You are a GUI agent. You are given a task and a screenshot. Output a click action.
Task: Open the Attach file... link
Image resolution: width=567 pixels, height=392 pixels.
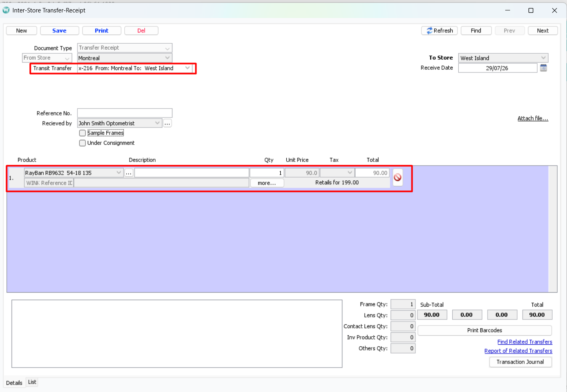[x=533, y=118]
